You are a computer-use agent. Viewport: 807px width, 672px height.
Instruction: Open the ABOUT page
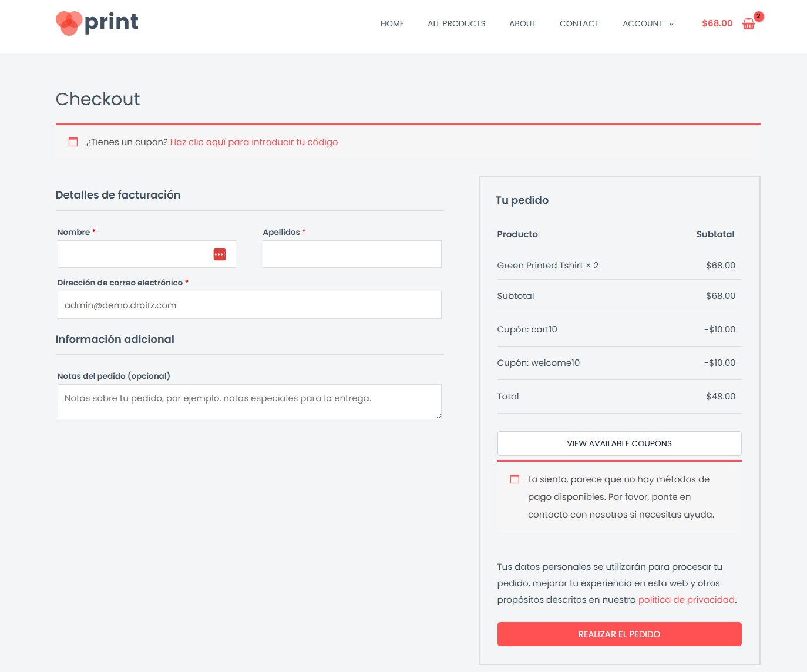(x=522, y=23)
